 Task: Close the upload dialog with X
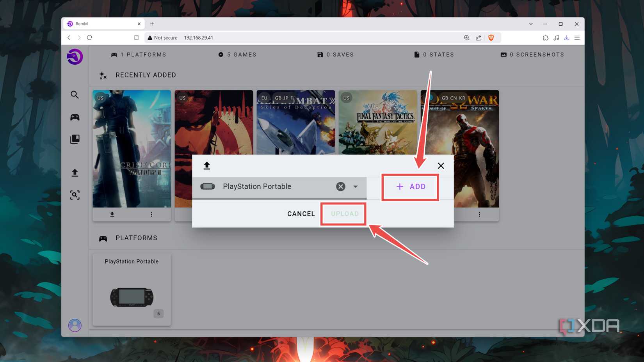(x=441, y=166)
